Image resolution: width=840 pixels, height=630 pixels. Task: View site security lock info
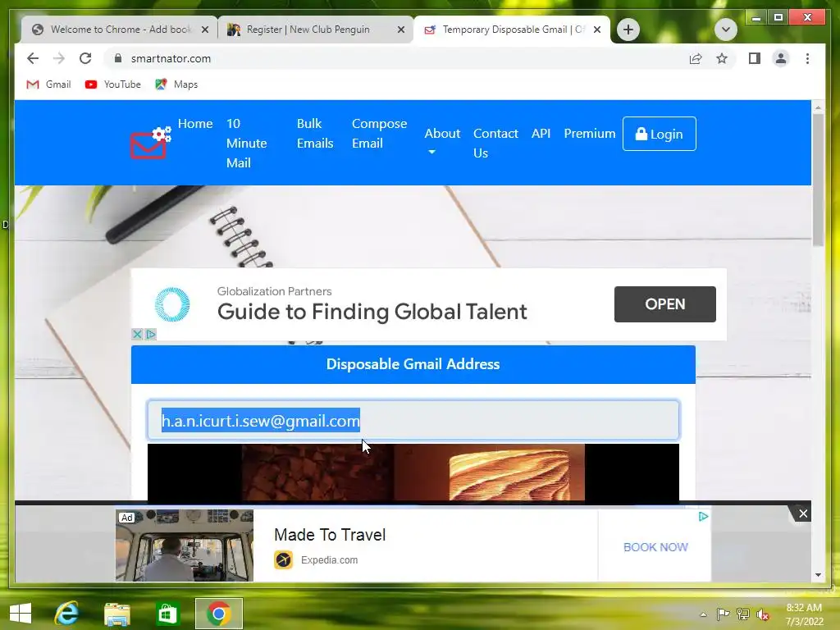click(118, 58)
